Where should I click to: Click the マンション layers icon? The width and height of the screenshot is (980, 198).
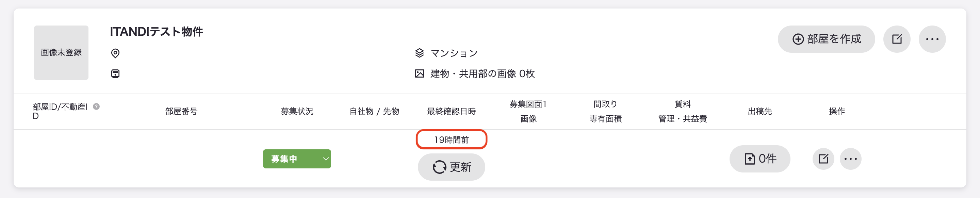tap(419, 53)
